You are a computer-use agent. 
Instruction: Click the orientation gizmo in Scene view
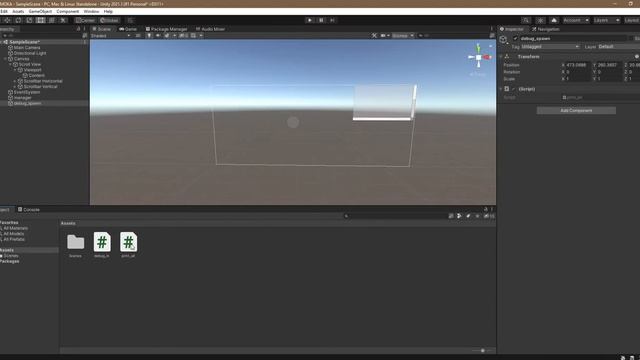(478, 58)
